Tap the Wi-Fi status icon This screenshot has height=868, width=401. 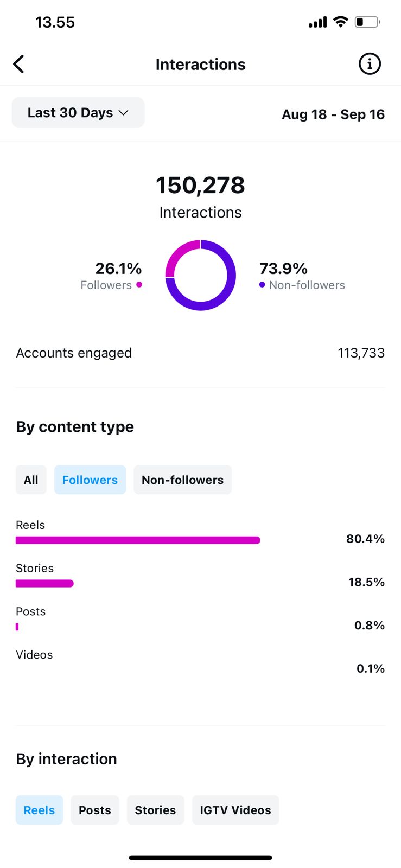click(340, 22)
